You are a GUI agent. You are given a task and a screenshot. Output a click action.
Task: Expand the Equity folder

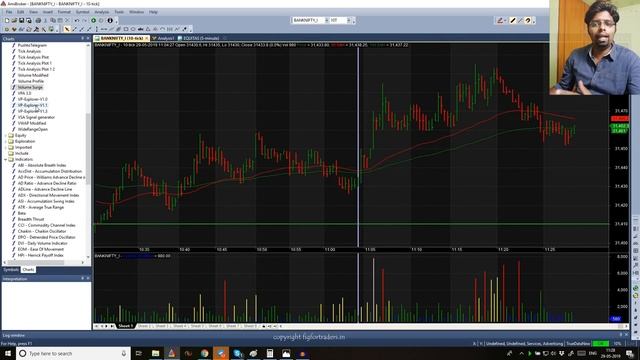(6, 135)
